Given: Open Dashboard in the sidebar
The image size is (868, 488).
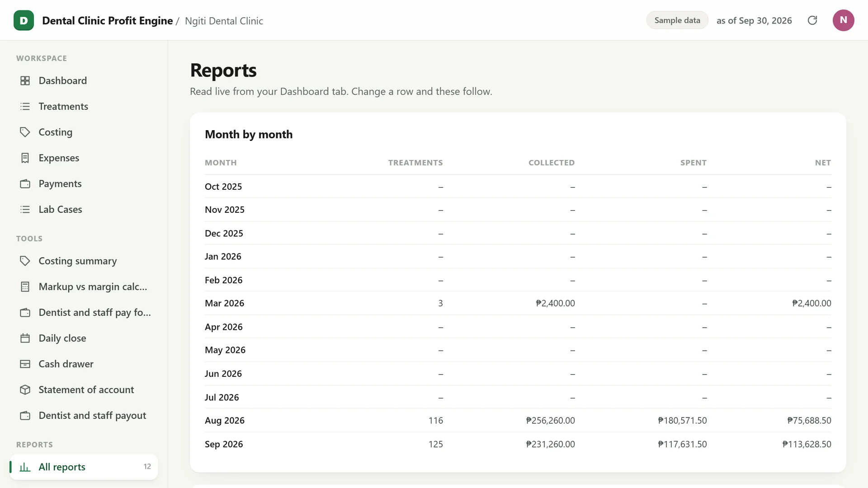Looking at the screenshot, I should [x=84, y=80].
